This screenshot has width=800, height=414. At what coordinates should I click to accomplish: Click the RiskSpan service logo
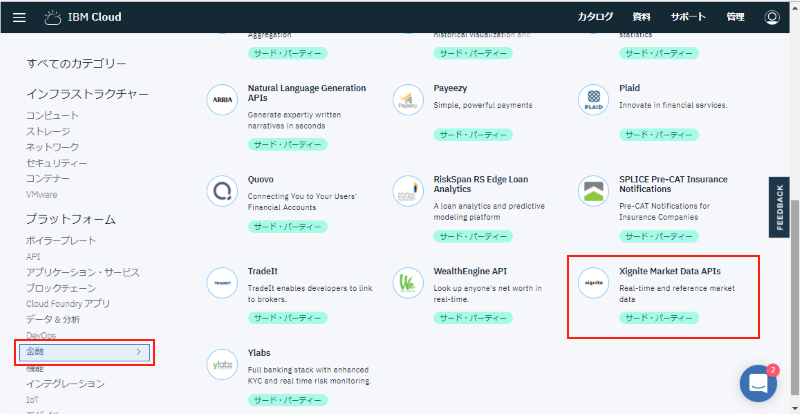click(x=408, y=191)
